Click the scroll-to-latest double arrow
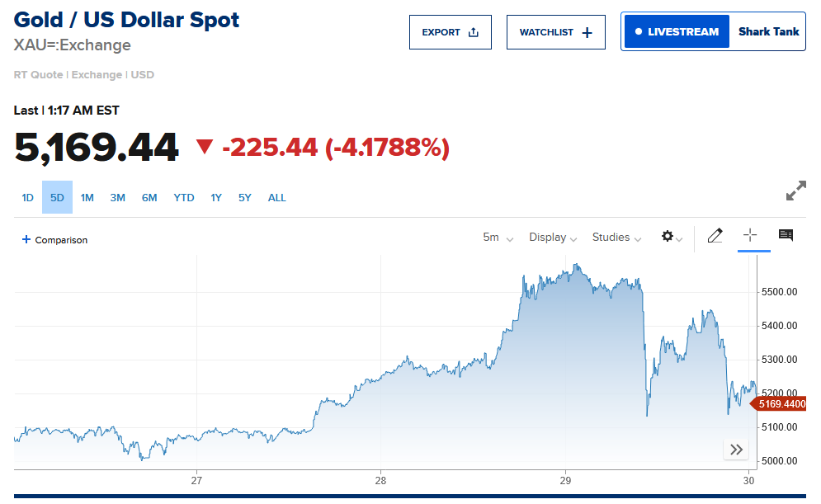This screenshot has width=821, height=504. click(x=736, y=450)
